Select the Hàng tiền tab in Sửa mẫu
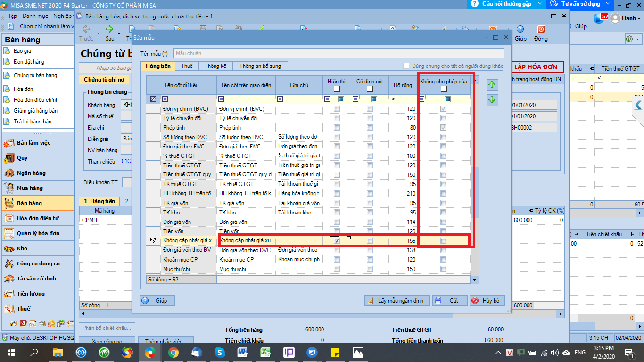644x362 pixels. pos(158,66)
